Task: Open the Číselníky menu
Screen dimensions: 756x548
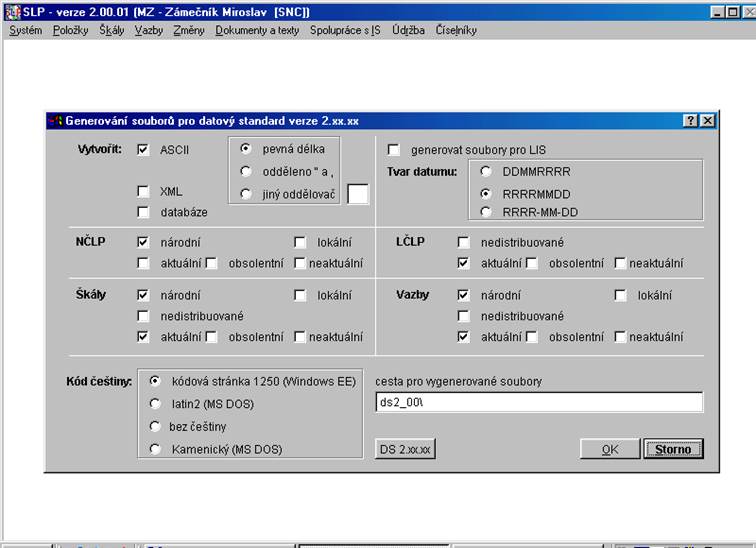Action: pyautogui.click(x=456, y=30)
